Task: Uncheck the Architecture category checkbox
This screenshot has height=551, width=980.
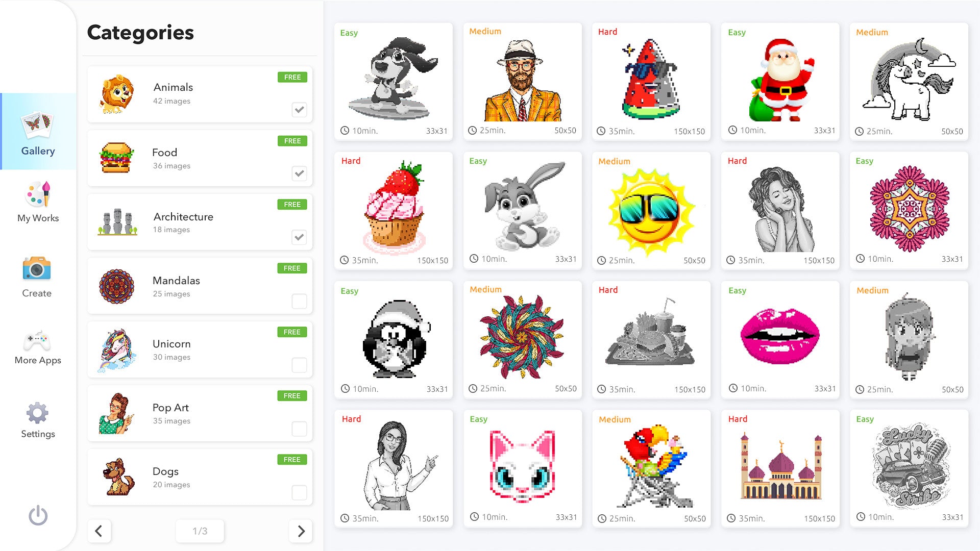Action: click(x=299, y=237)
